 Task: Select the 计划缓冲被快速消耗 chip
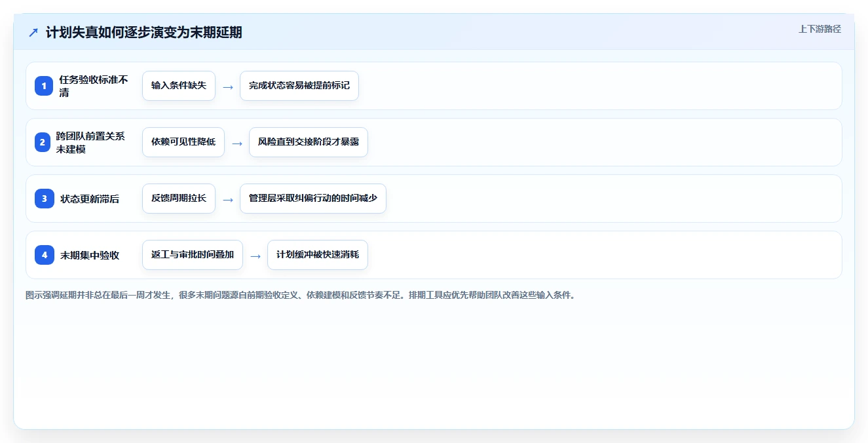[x=318, y=255]
